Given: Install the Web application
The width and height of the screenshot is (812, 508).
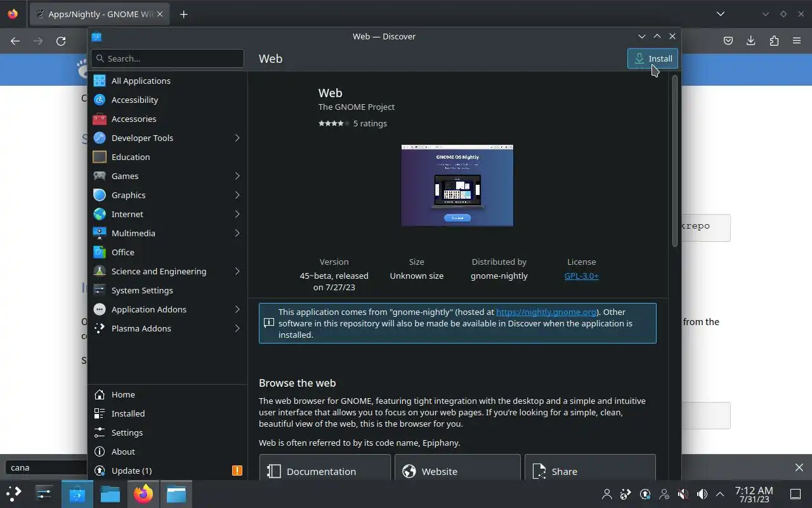Looking at the screenshot, I should pos(653,58).
